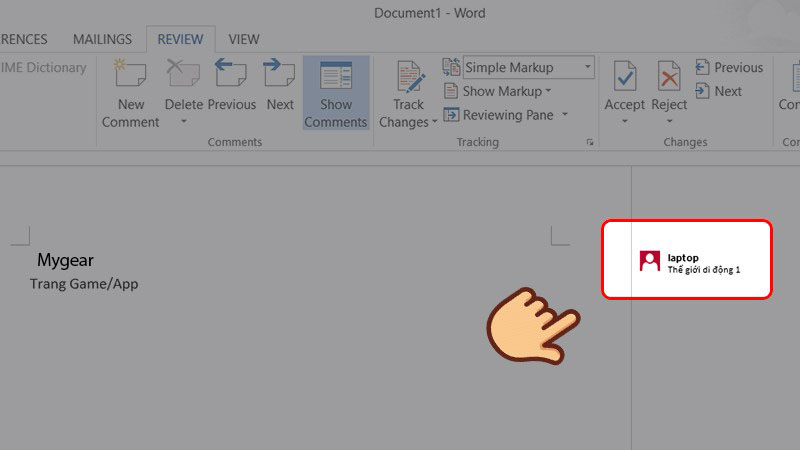This screenshot has width=800, height=450.
Task: Add a New Comment
Action: coord(131,93)
